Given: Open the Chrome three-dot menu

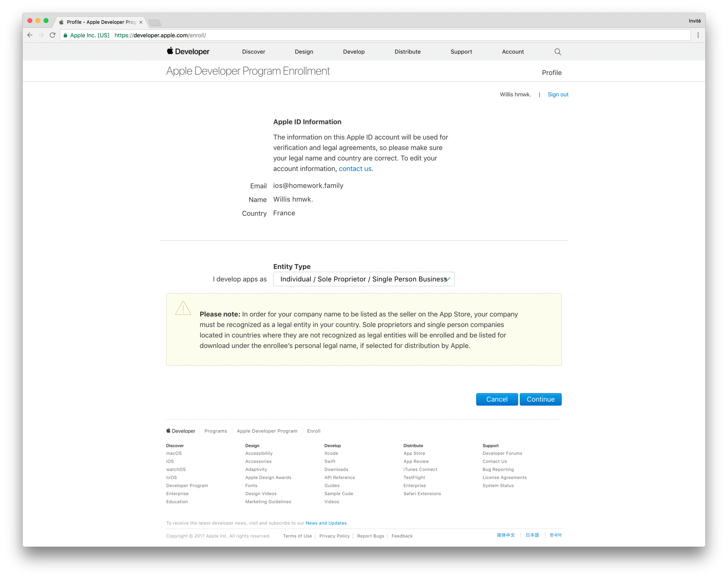Looking at the screenshot, I should pos(698,35).
